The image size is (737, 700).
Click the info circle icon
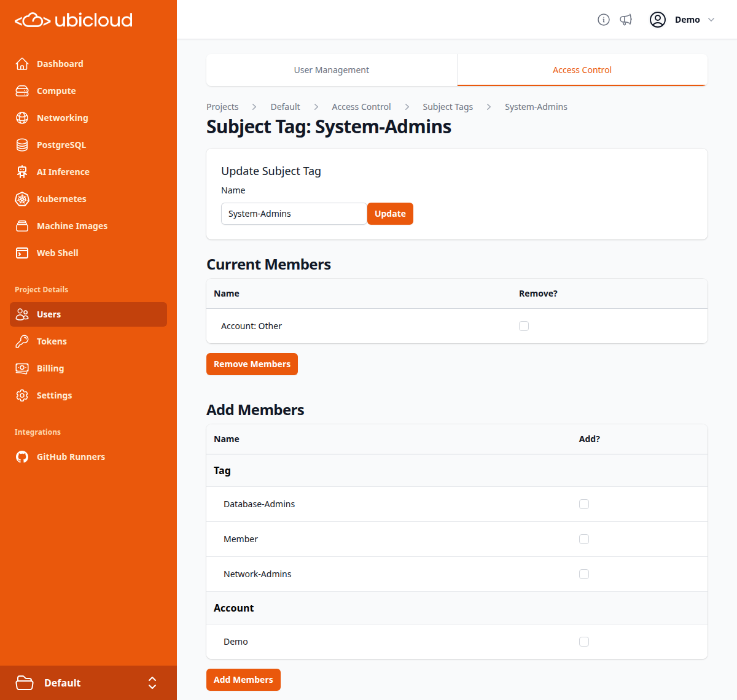[604, 20]
